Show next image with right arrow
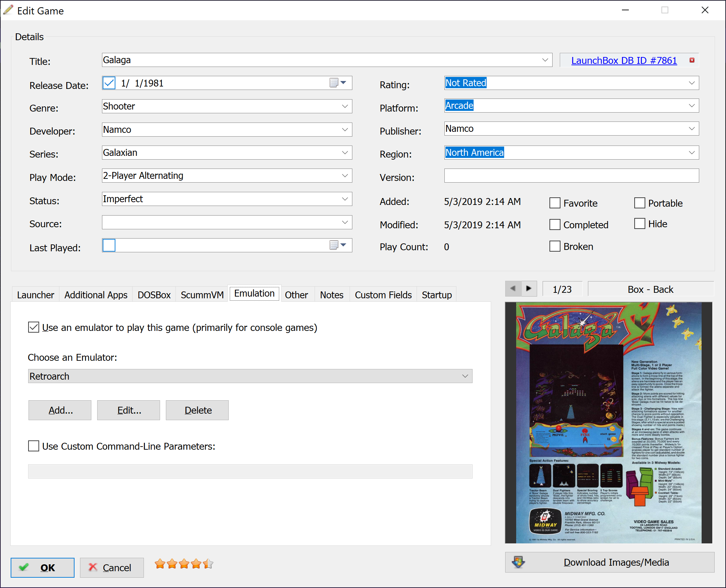Screen dimensions: 726x588 [x=529, y=289]
